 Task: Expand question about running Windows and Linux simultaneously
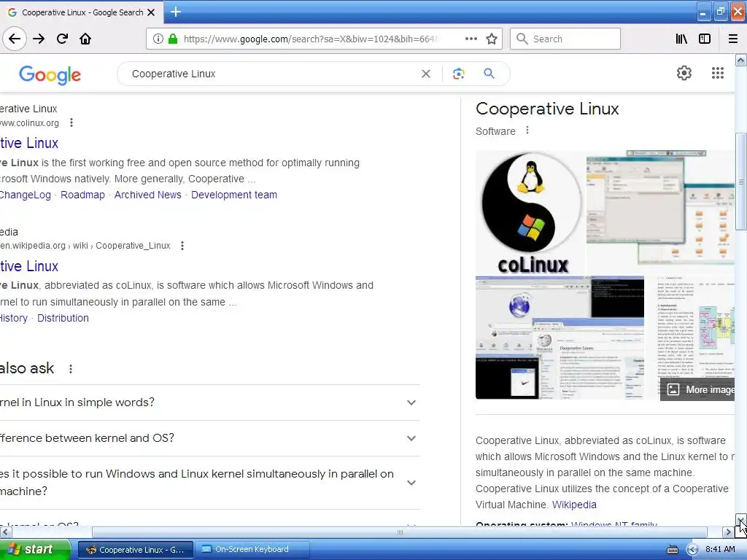point(209,483)
